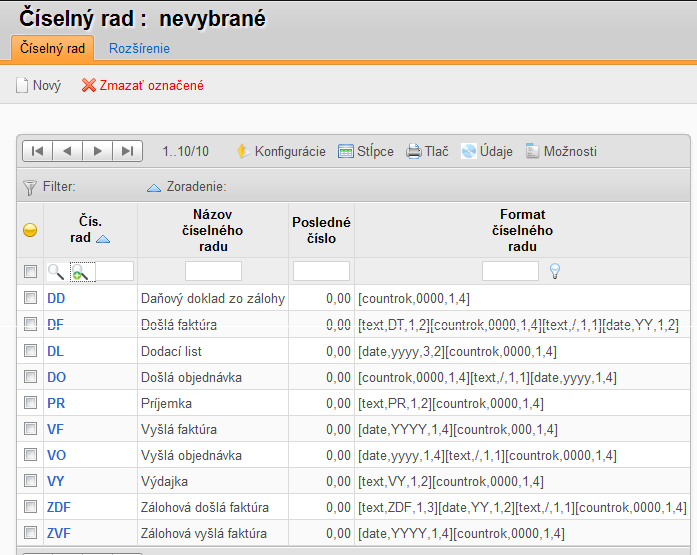The height and width of the screenshot is (555, 697).
Task: Jump to last page of records
Action: coord(127,151)
